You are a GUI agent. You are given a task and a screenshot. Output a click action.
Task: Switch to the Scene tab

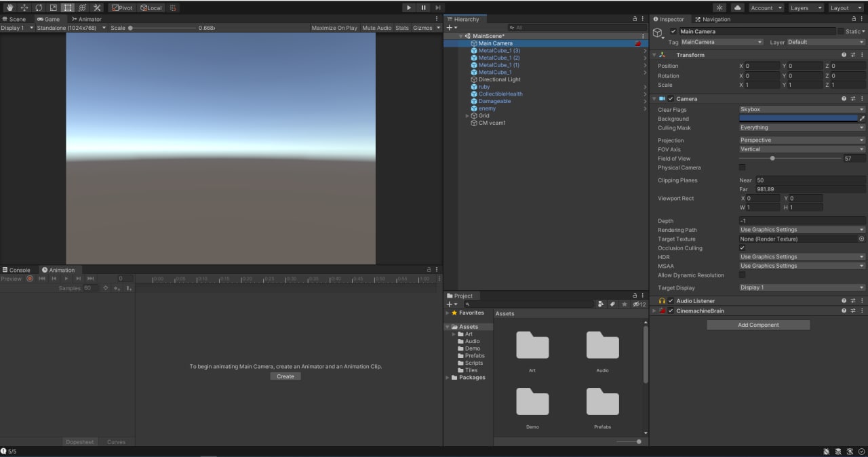(14, 19)
